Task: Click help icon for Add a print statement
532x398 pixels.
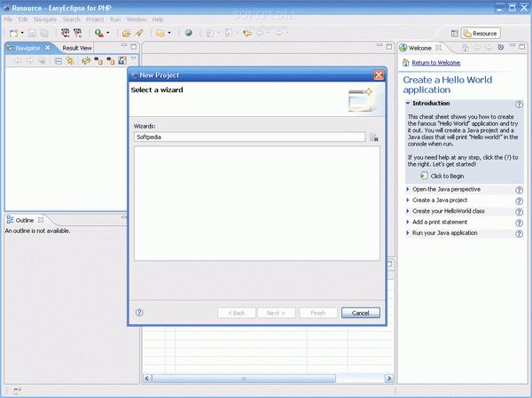Action: 519,222
